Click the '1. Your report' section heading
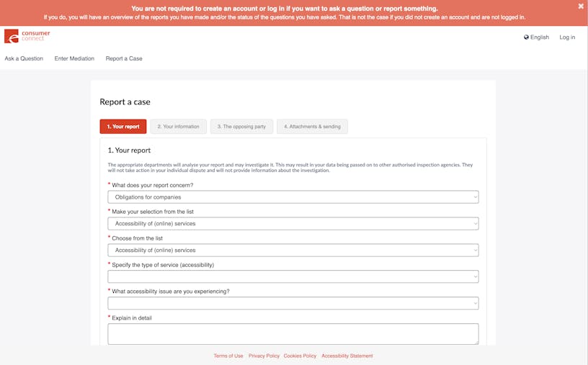Viewport: 588px width, 365px height. tap(129, 150)
